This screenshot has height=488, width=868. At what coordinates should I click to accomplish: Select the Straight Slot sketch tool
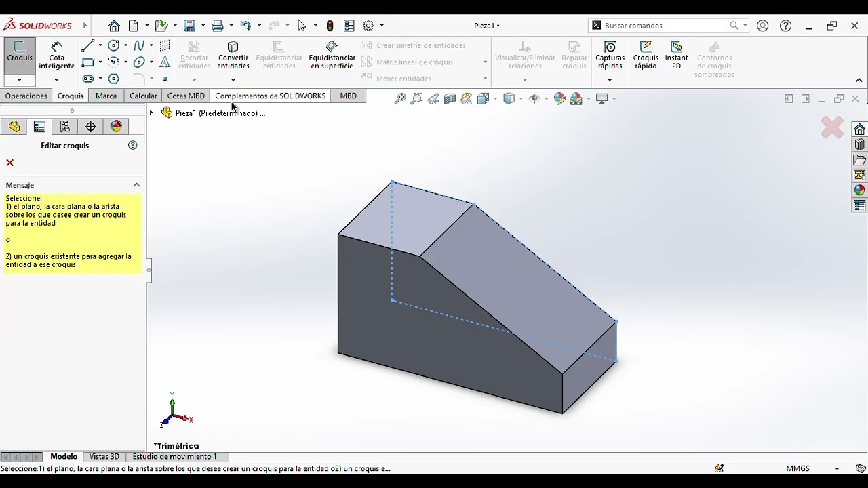87,79
